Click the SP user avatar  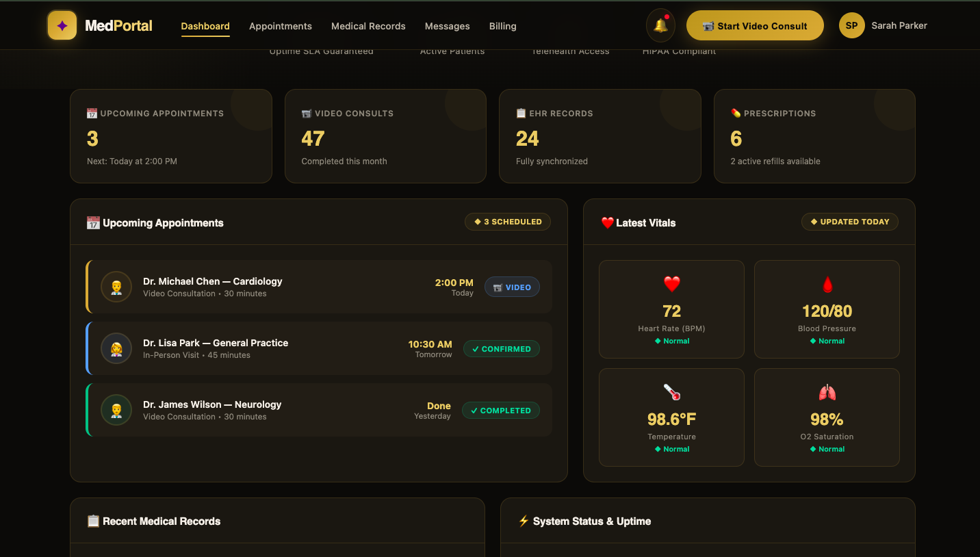[x=851, y=25]
